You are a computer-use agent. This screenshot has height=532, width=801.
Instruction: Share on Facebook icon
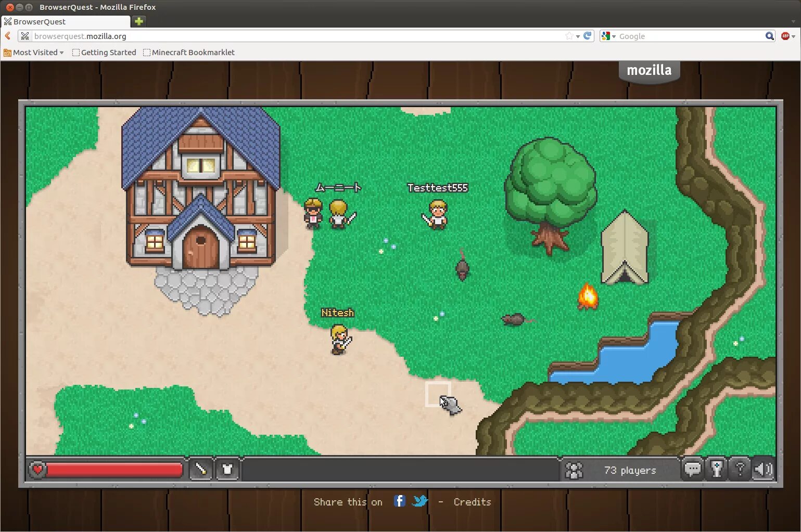pos(399,501)
